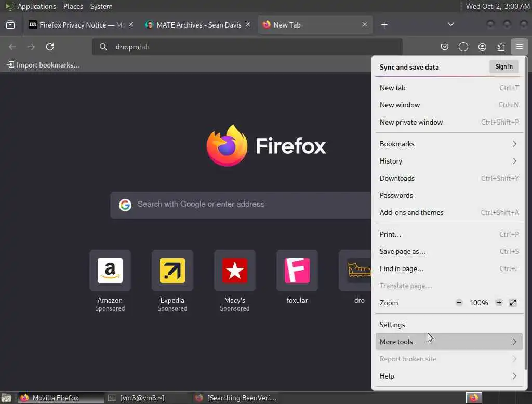Image resolution: width=532 pixels, height=404 pixels.
Task: Open Firefox View icon beside the tabs
Action: [10, 25]
